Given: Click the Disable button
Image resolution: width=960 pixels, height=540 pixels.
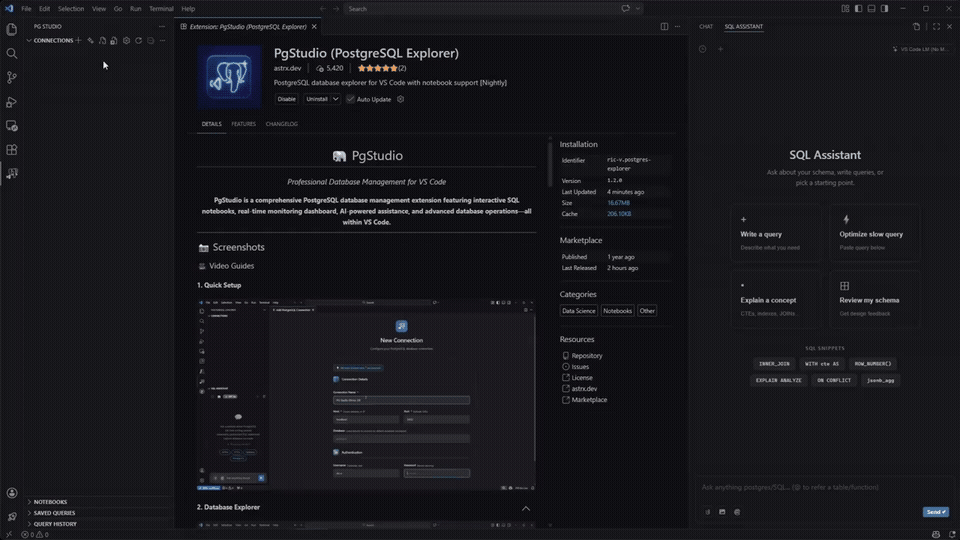Looking at the screenshot, I should (287, 99).
